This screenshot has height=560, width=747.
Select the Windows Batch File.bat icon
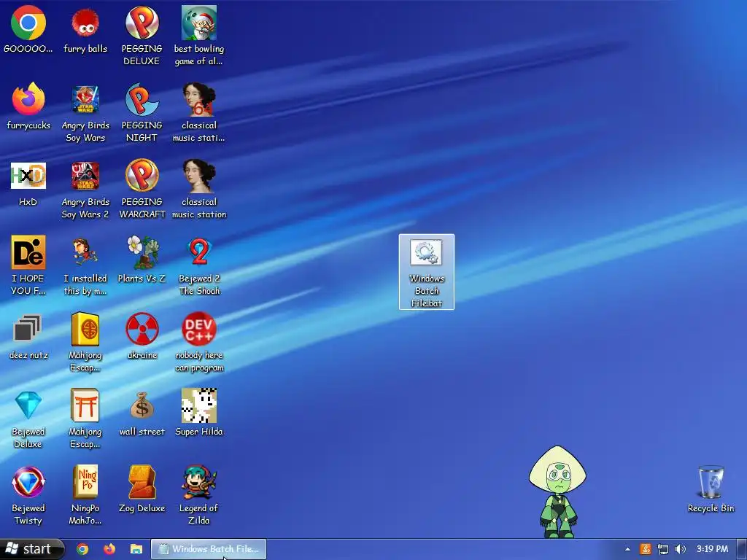pos(426,272)
